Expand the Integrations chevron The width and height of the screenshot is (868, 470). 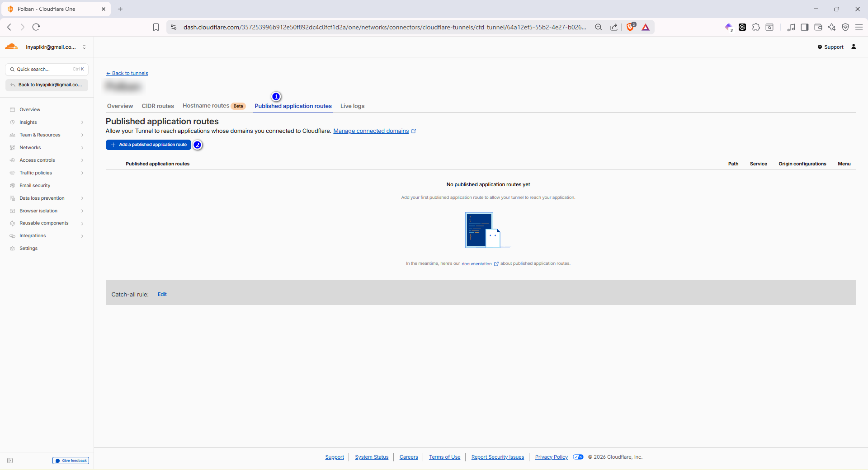tap(82, 236)
